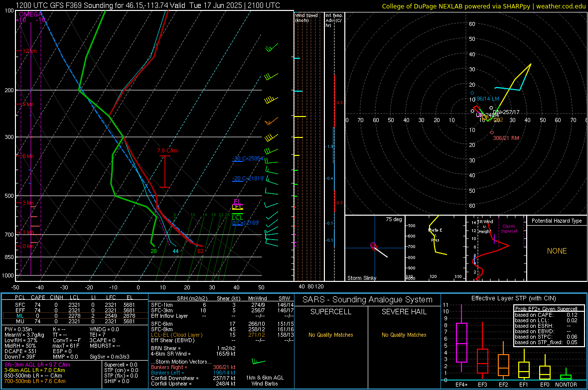Screen dimensions: 588x390
Task: Select the "EFF" parcel row
Action: tap(75, 310)
